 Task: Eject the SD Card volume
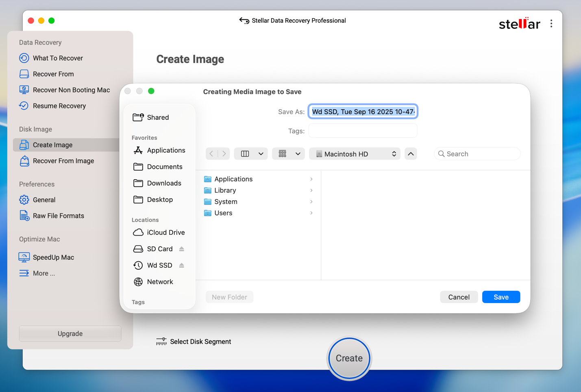(x=182, y=249)
